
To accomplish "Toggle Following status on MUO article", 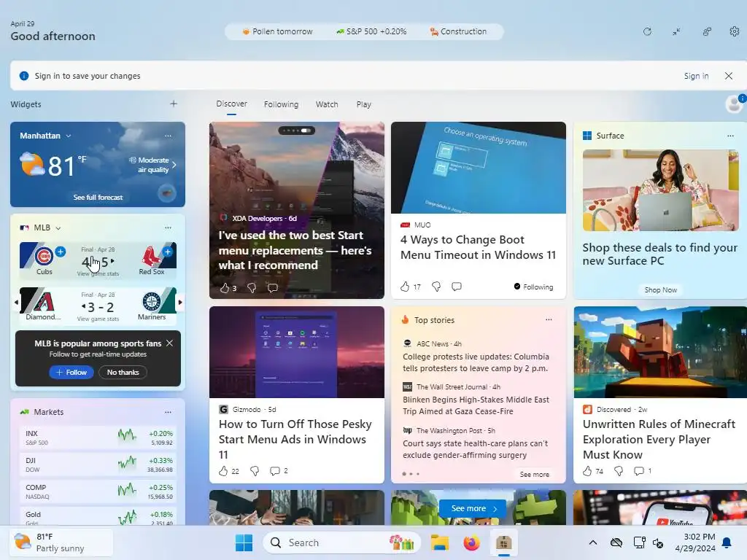I will (533, 287).
